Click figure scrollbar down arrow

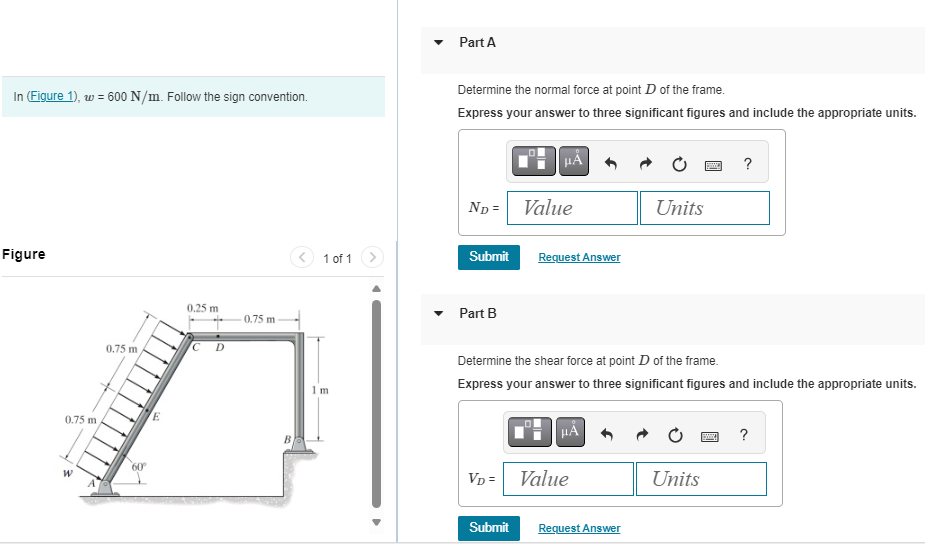376,522
